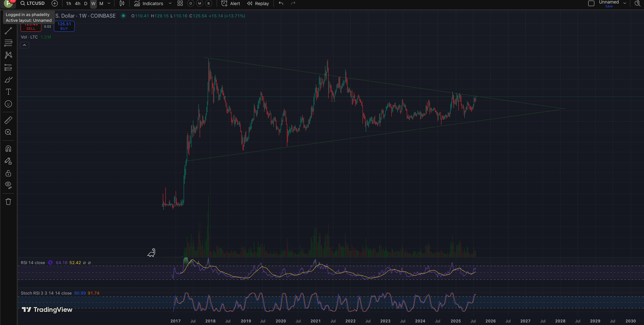Expand the favorite indicators dropdown arrow
This screenshot has height=325, width=644.
pos(170,4)
